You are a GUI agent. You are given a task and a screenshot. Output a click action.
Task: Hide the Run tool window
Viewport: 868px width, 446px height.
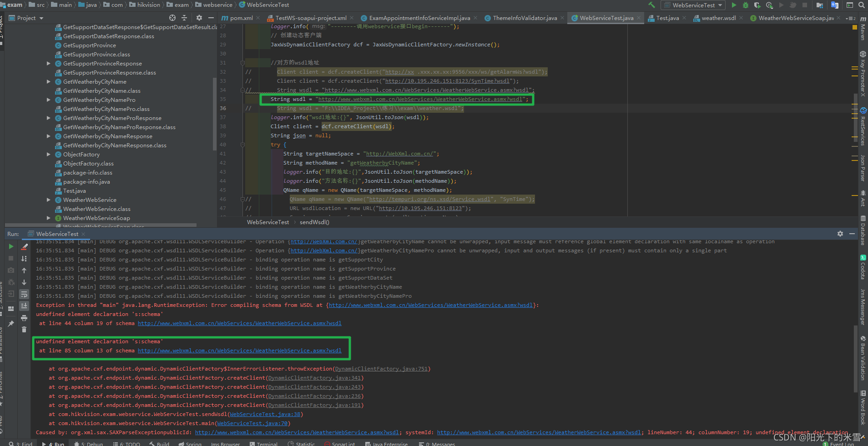(852, 234)
